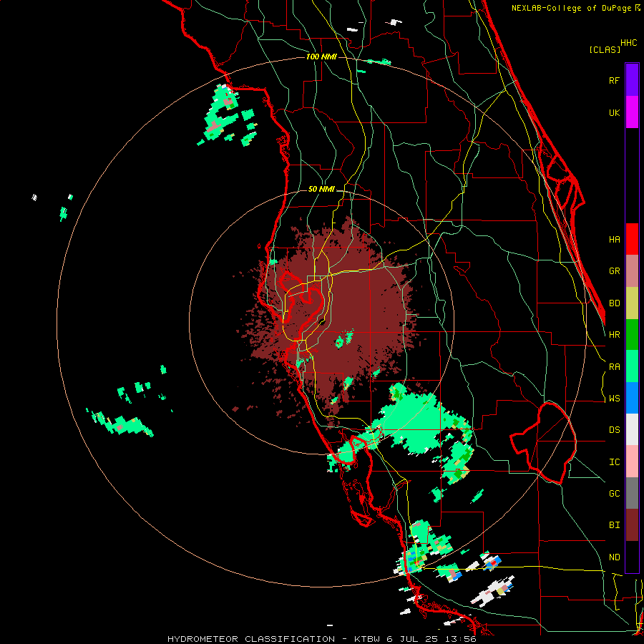Click the RF purple legend color swatch
The width and height of the screenshot is (644, 644).
[632, 80]
